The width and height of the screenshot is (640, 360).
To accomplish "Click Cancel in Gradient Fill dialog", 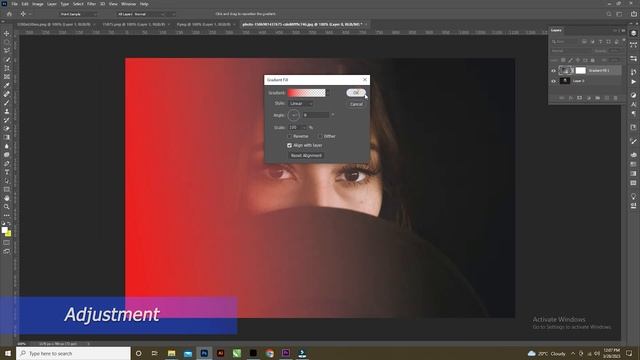I will tap(356, 104).
